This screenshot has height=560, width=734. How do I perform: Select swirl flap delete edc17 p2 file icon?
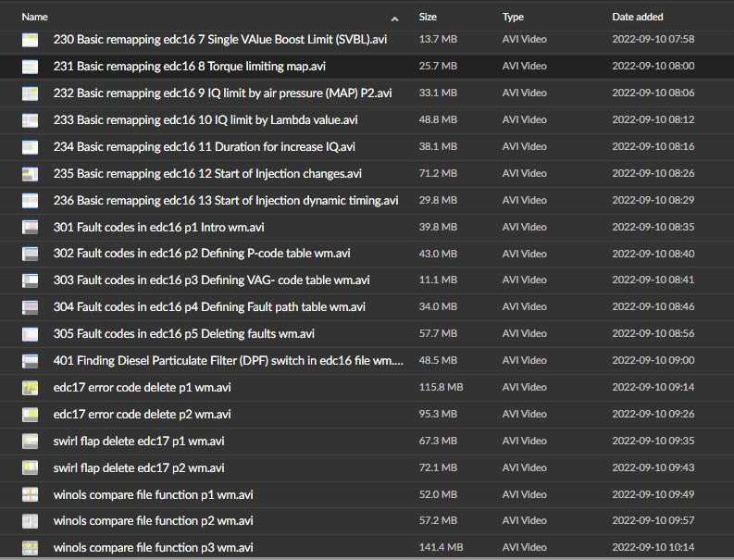[x=31, y=468]
